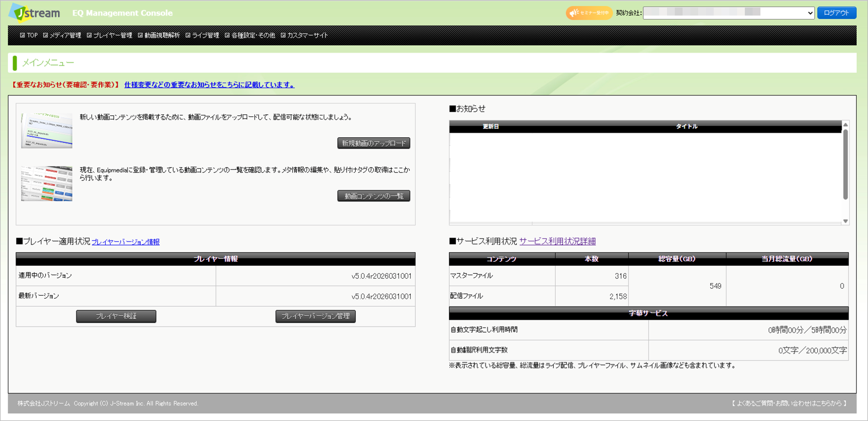Click the セミナー受付中 megaphone badge
Screen dimensions: 868x421
pyautogui.click(x=589, y=13)
